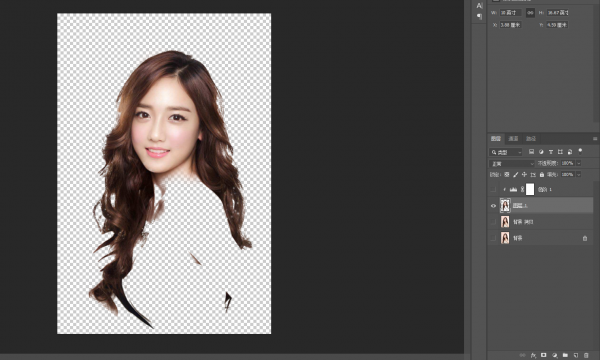Add a layer style with fx icon
The height and width of the screenshot is (360, 600).
[x=533, y=355]
